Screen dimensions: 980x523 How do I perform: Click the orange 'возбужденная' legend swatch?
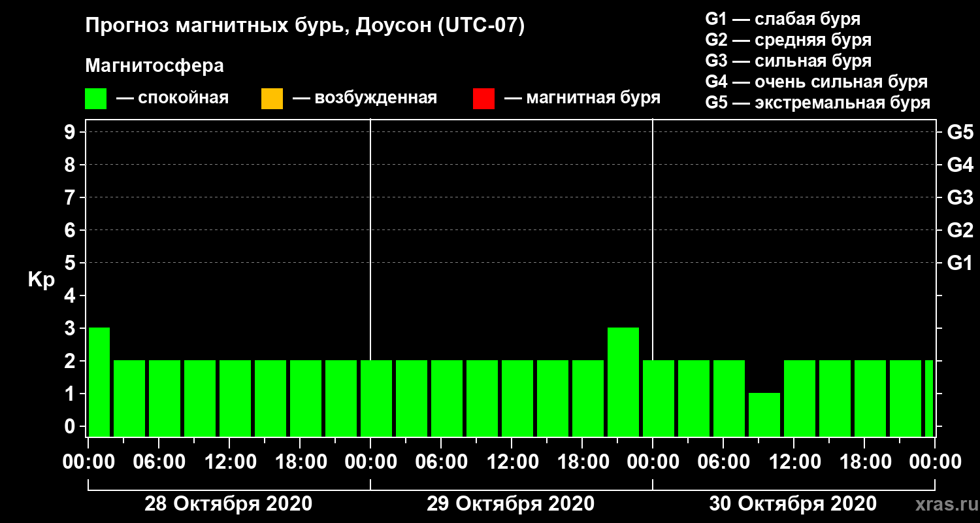[272, 99]
